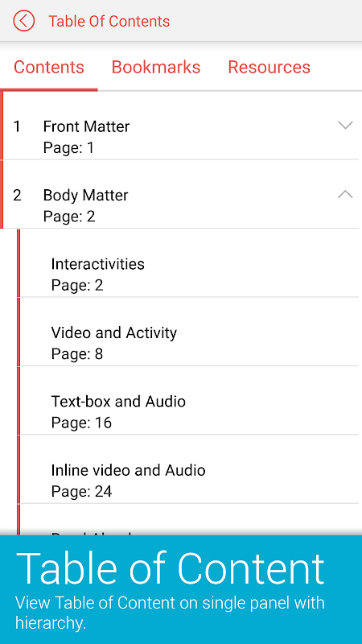Tap chapter number 2
This screenshot has width=362, height=644.
click(x=17, y=195)
